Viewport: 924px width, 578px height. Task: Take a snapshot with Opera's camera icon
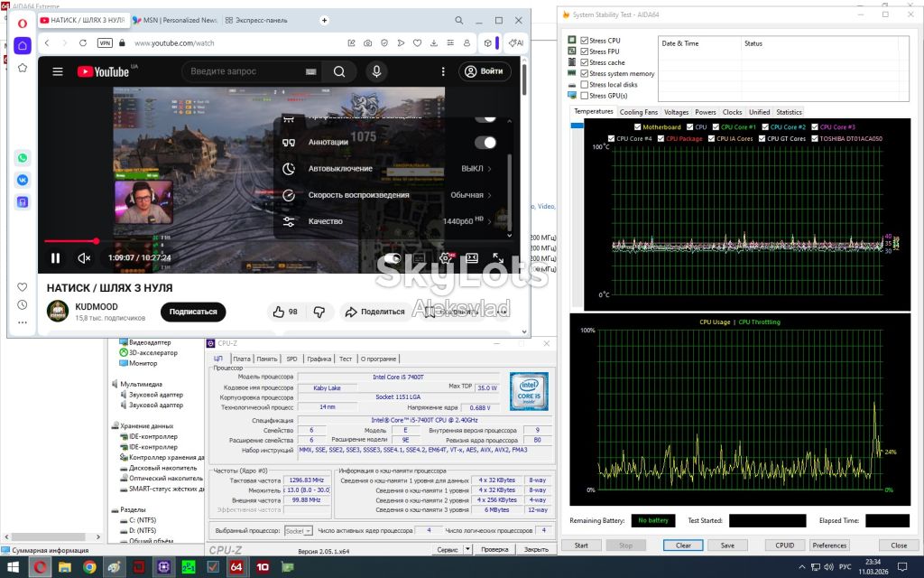(x=368, y=43)
